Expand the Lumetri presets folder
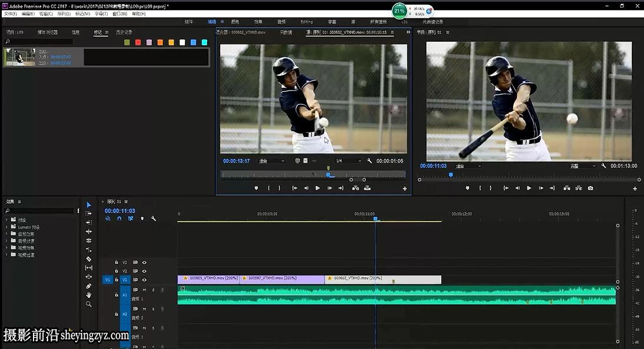This screenshot has height=349, width=644. click(6, 227)
